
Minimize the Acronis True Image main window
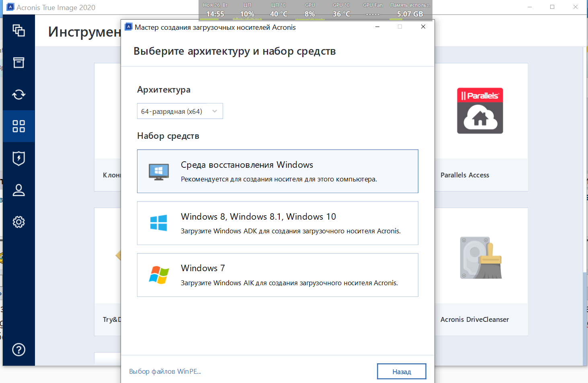pos(530,7)
